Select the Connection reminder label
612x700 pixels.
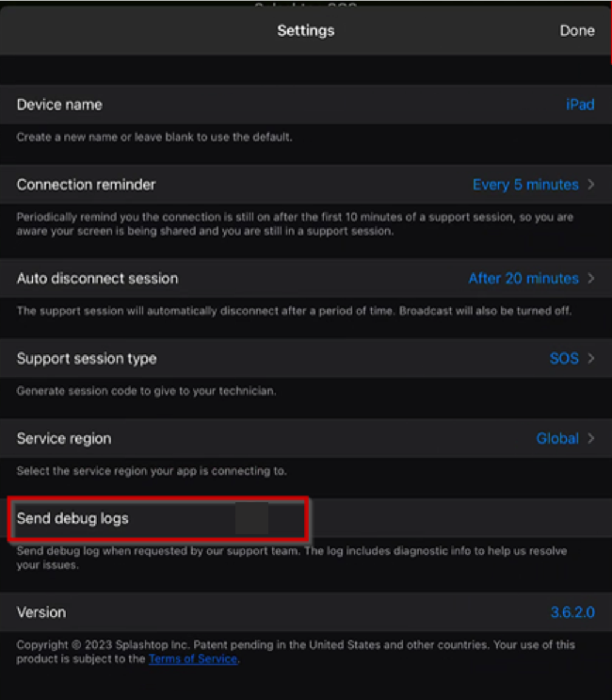pyautogui.click(x=86, y=185)
